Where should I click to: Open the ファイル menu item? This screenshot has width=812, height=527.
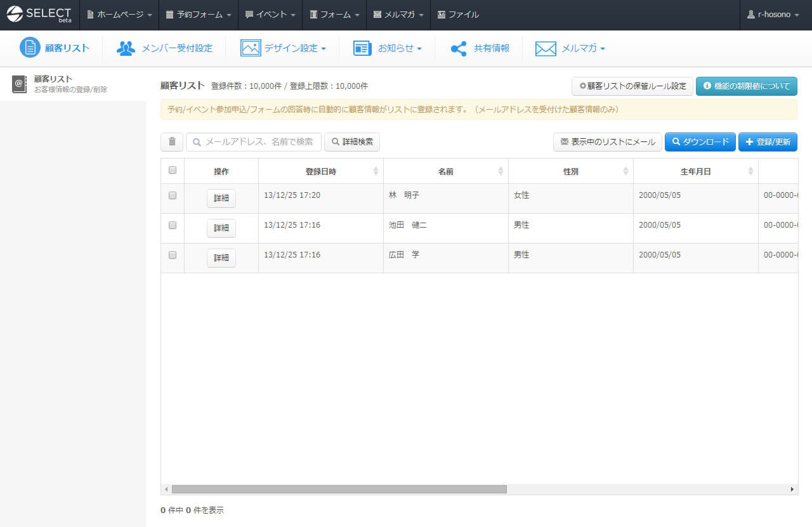coord(458,15)
